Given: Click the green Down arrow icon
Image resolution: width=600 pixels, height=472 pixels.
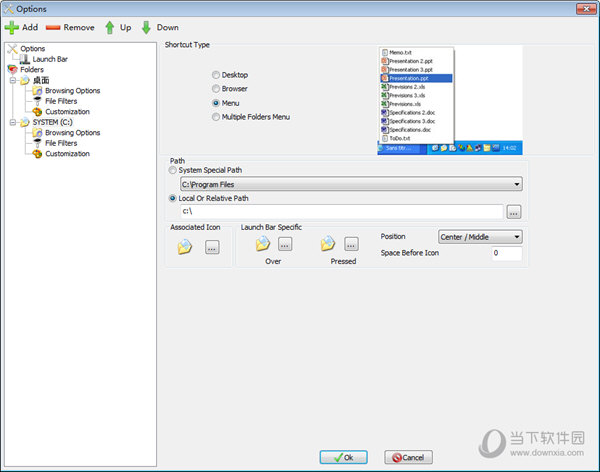Looking at the screenshot, I should coord(146,28).
